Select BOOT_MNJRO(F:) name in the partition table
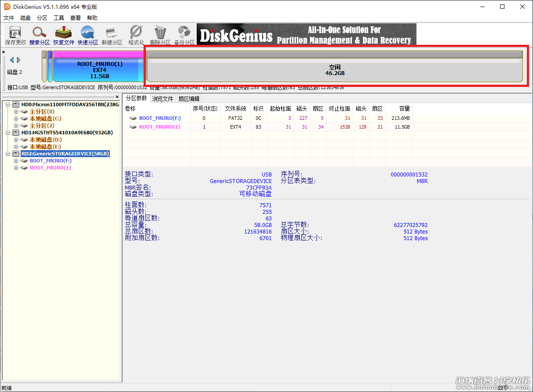This screenshot has height=392, width=533. pos(160,118)
